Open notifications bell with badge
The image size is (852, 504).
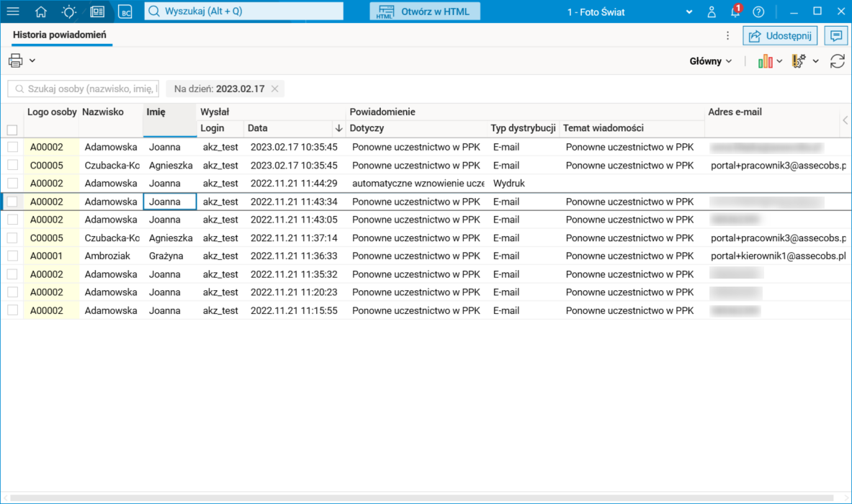736,11
